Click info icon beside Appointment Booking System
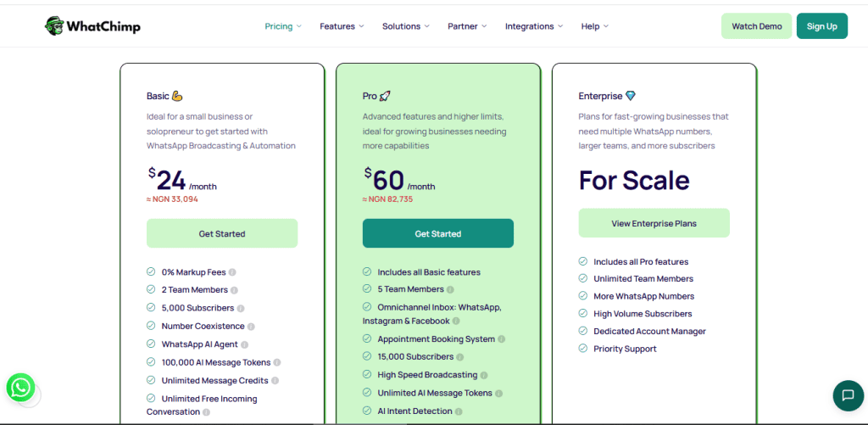Viewport: 868px width, 425px height. pyautogui.click(x=502, y=339)
